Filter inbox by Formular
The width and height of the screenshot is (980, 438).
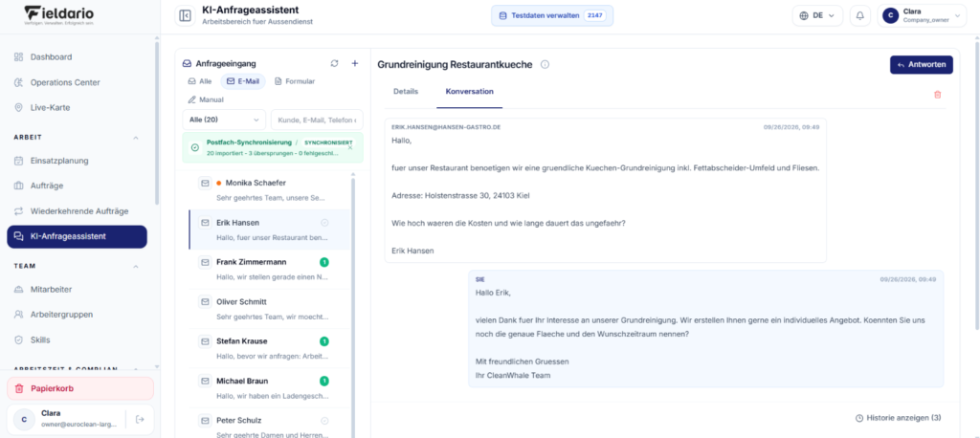pos(295,81)
